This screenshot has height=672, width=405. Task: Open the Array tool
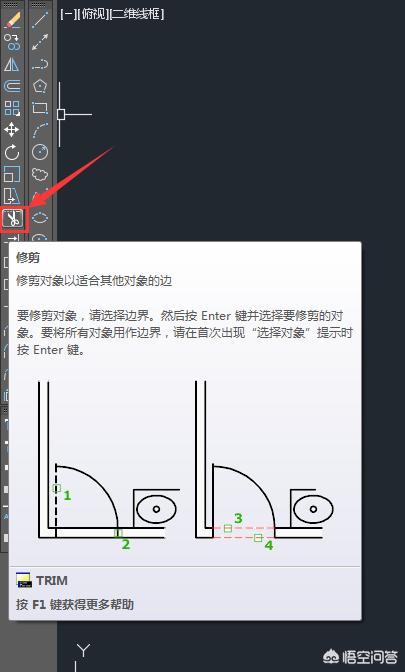(12, 108)
